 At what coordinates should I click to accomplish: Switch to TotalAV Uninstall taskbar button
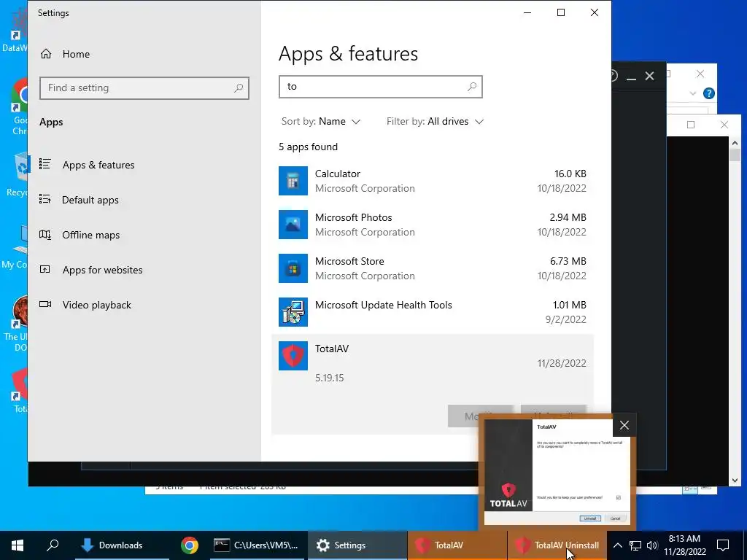click(x=557, y=545)
